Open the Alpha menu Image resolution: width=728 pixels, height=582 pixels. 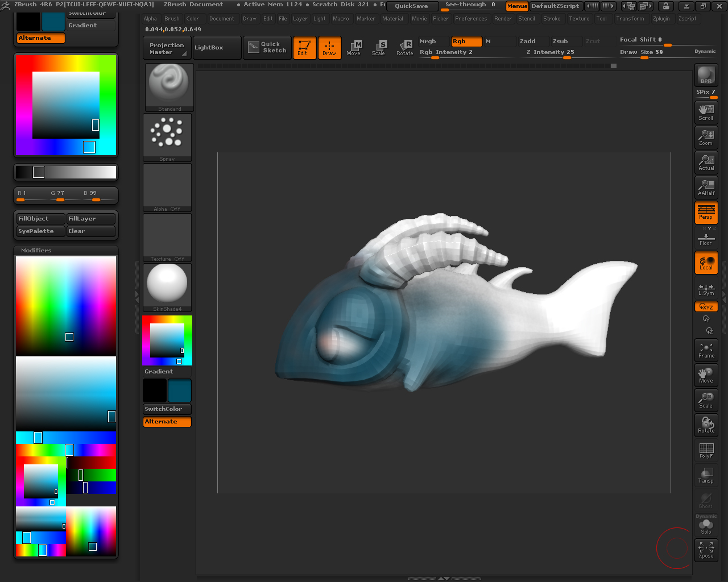(150, 18)
